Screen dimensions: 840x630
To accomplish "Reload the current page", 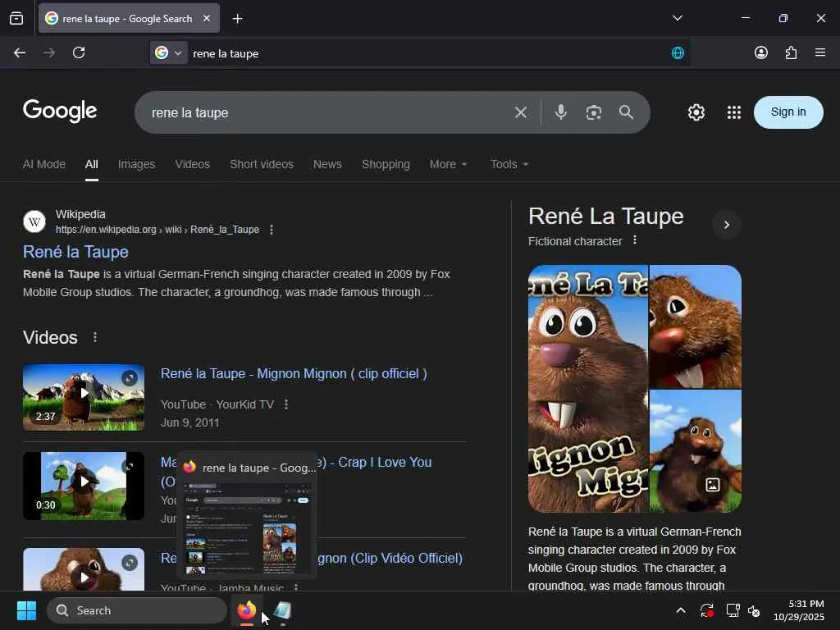I will (x=79, y=52).
